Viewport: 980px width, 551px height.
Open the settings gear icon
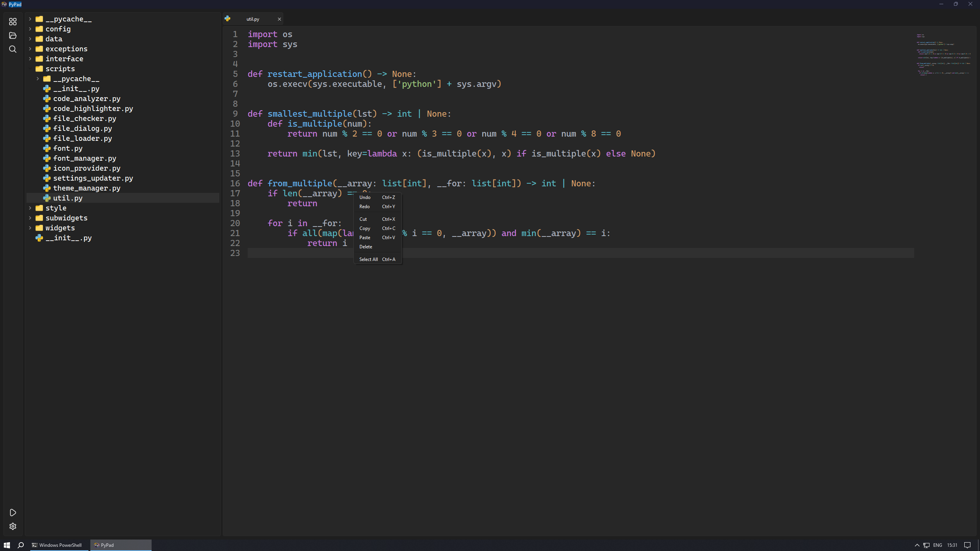click(x=13, y=527)
